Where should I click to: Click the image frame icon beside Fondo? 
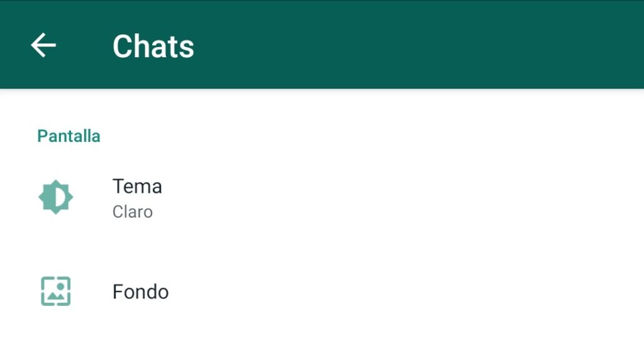pyautogui.click(x=56, y=292)
